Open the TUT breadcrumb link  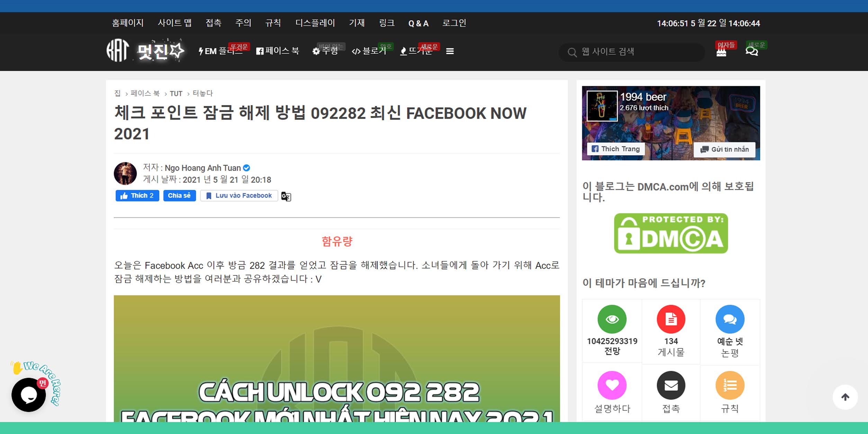176,93
